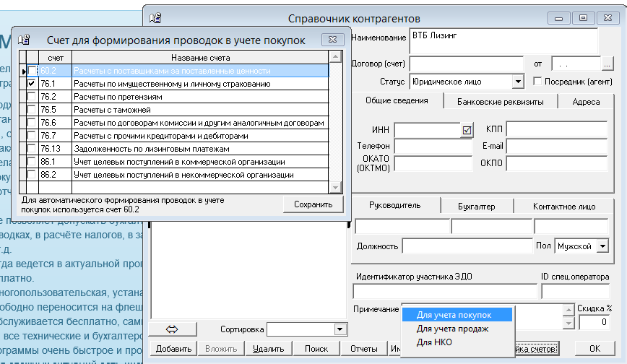
Task: Select row Задолженность по лизинговым платежам
Action: (x=173, y=149)
